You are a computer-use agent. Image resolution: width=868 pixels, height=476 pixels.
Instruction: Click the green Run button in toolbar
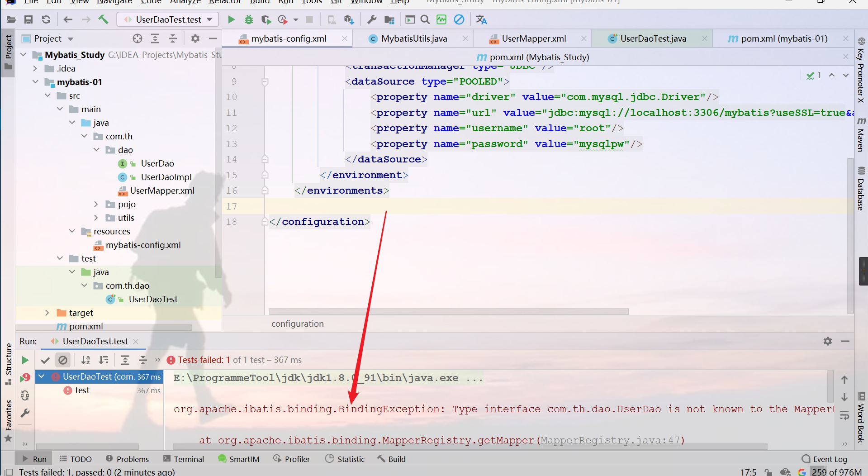point(231,19)
